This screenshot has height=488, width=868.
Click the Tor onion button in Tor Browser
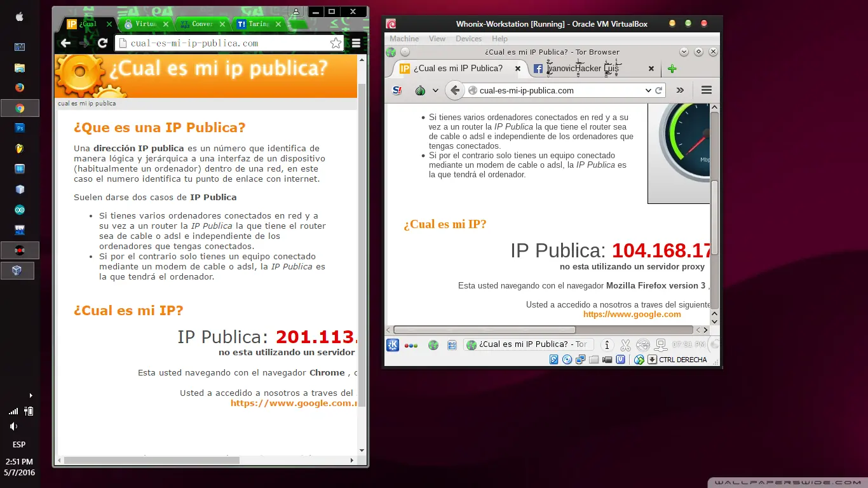click(420, 90)
